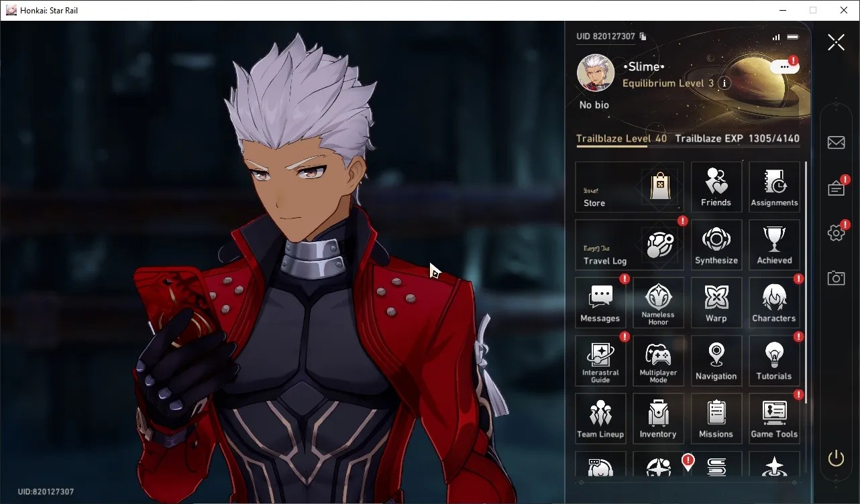Open the Interastral Guide

(x=600, y=361)
